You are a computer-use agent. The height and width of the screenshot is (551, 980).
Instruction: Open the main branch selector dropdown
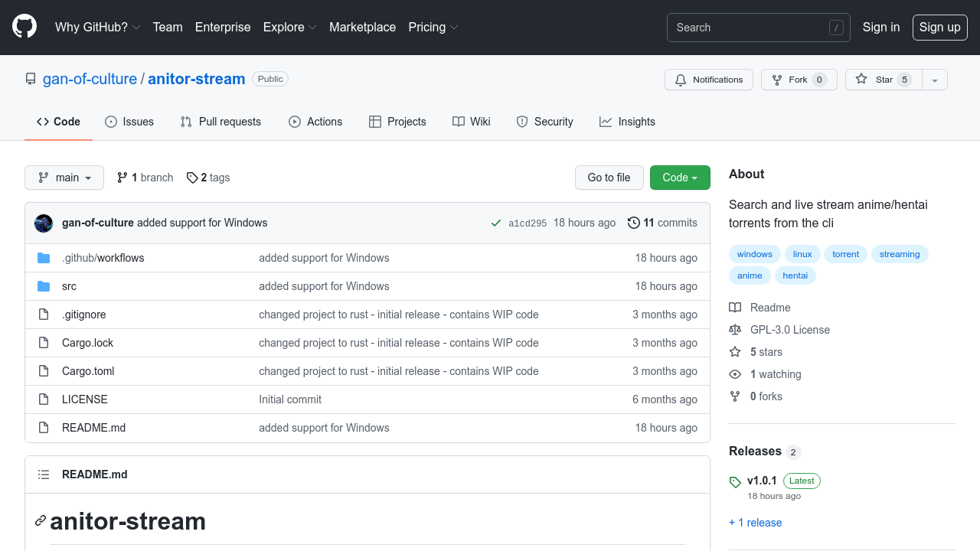[64, 178]
